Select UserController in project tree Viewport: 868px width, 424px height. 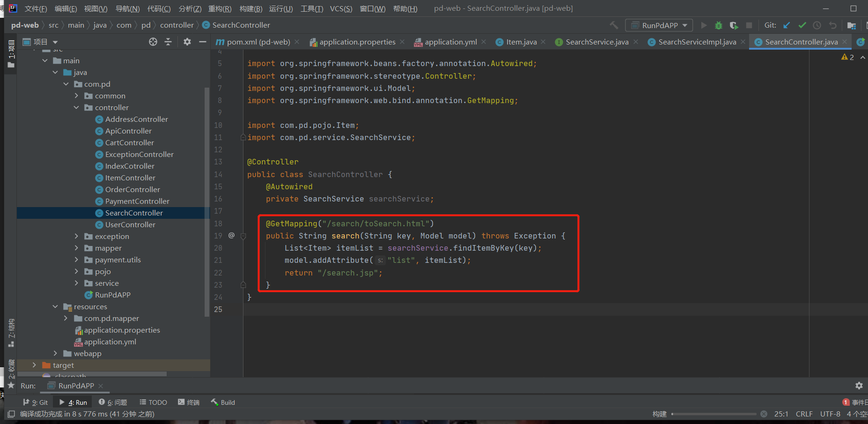click(130, 224)
